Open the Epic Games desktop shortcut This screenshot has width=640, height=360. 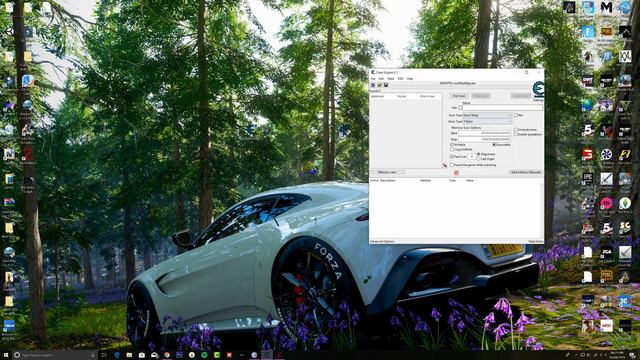click(x=588, y=179)
